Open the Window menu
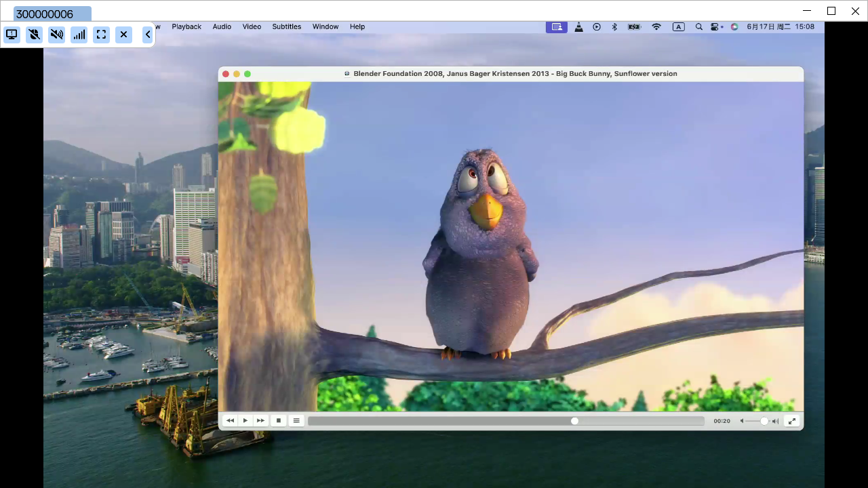This screenshot has width=868, height=488. 325,26
